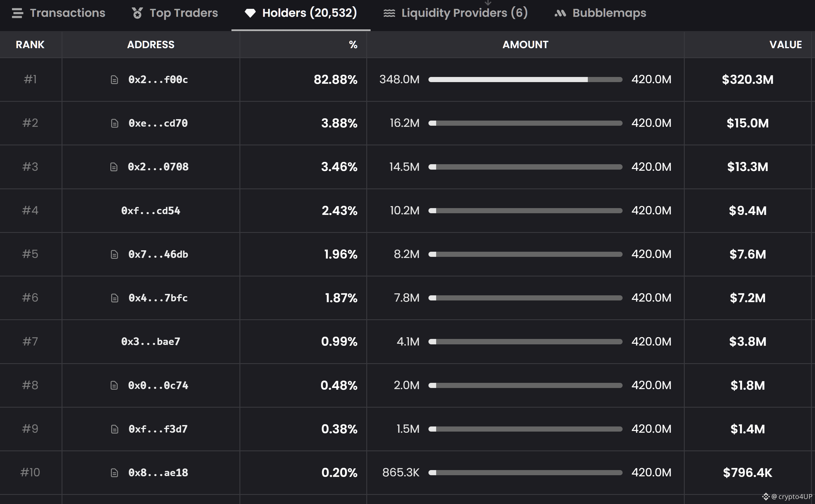Screen dimensions: 815x504
Task: Click the medal icon on Top Traders
Action: coord(137,13)
